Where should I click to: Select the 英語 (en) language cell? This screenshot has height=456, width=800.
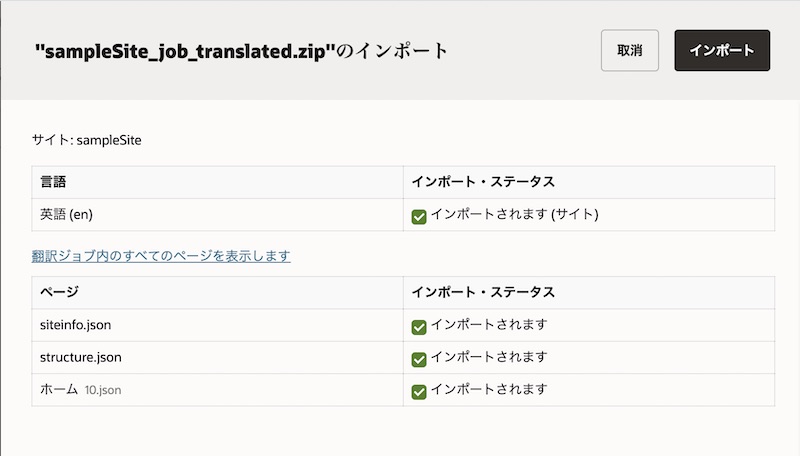point(67,215)
